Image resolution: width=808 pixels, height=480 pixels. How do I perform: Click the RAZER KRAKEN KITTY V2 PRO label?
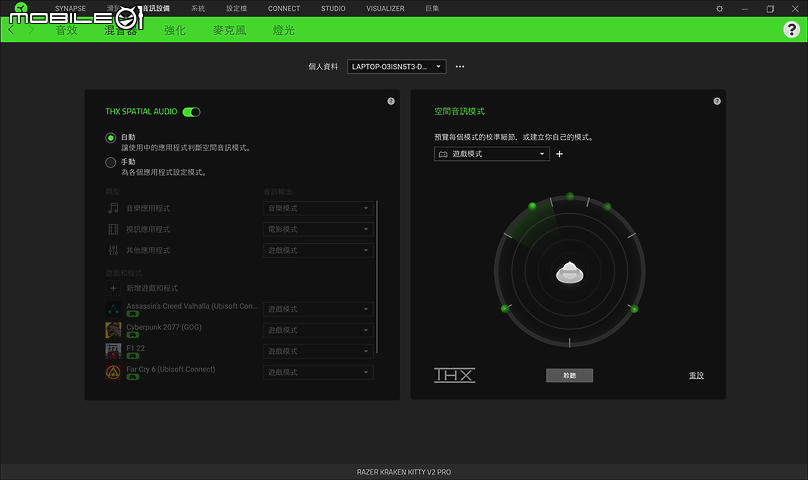[x=403, y=472]
